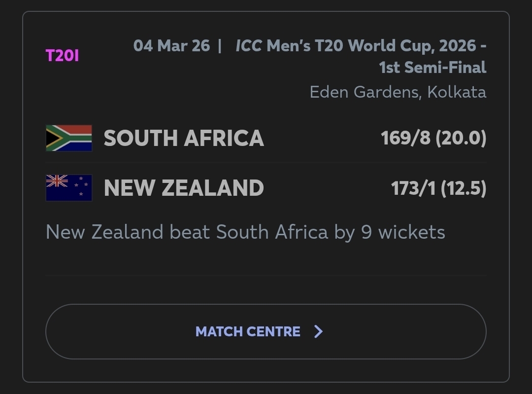Click the chevron arrow beside Match Centre
The height and width of the screenshot is (394, 532).
(x=318, y=331)
